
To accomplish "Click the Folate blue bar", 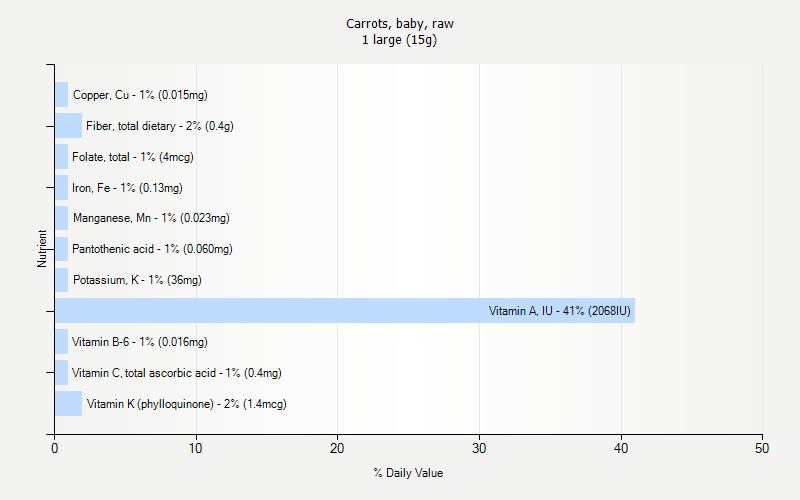I will (x=61, y=157).
